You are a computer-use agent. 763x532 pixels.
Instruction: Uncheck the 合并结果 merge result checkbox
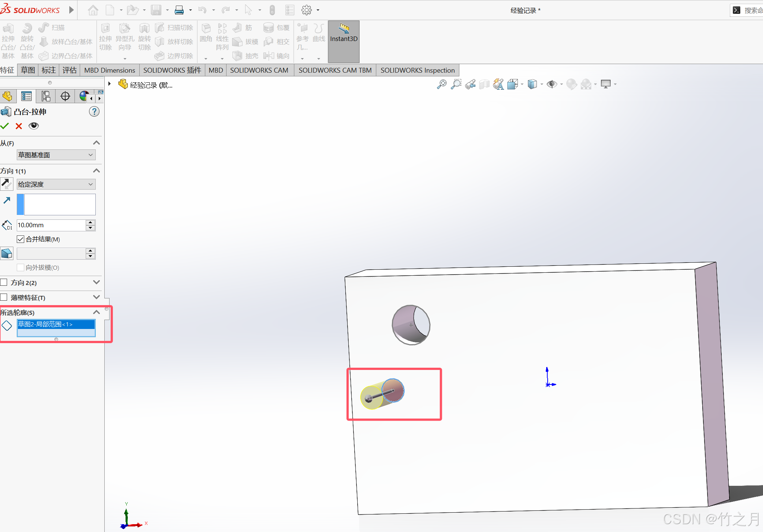(20, 239)
